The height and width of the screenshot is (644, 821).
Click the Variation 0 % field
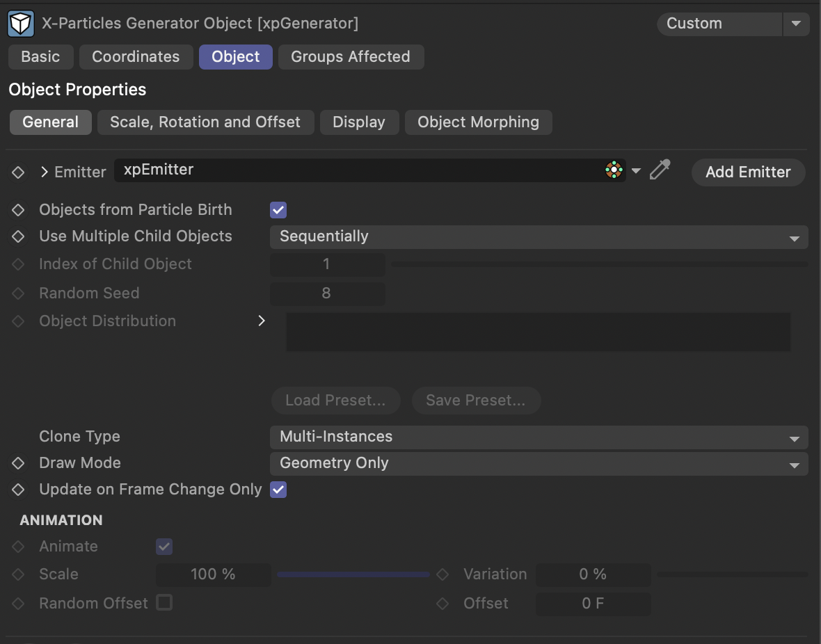593,574
